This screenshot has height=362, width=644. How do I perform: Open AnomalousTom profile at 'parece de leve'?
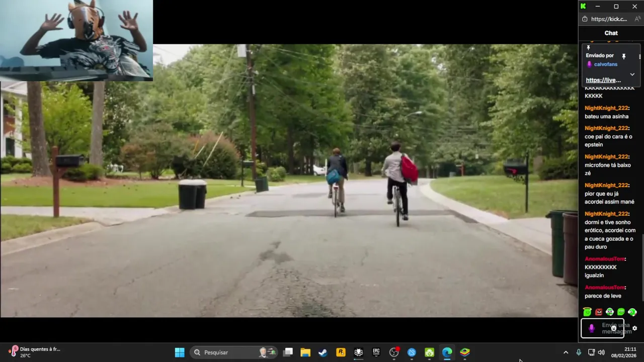click(605, 288)
